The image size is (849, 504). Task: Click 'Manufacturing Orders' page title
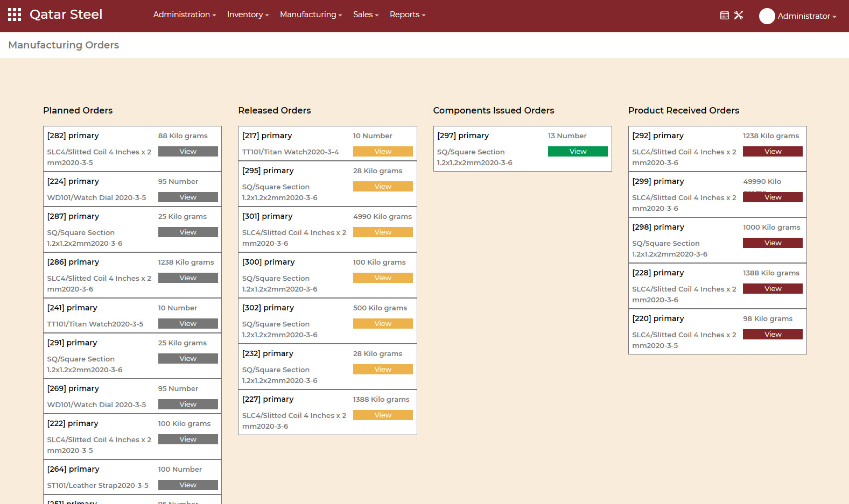64,45
